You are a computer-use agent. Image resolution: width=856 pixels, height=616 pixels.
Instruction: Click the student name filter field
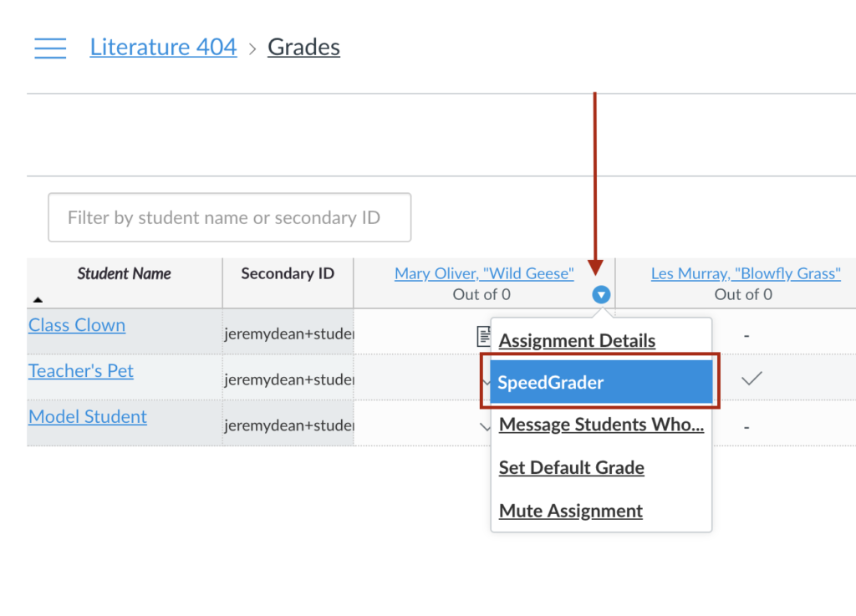tap(229, 217)
